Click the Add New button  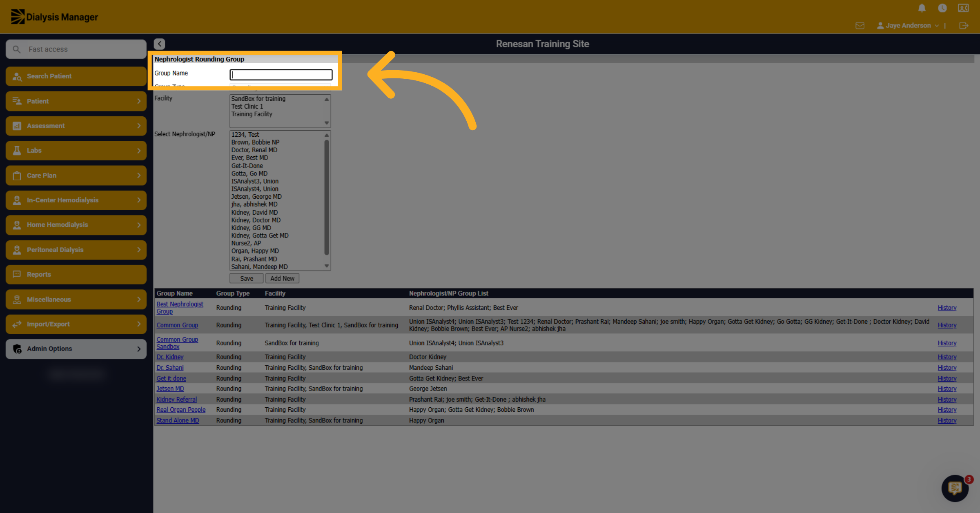282,278
